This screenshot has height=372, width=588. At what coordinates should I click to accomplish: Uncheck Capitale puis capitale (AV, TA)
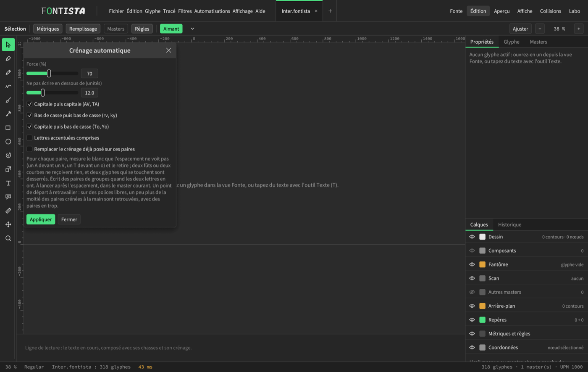pos(29,104)
